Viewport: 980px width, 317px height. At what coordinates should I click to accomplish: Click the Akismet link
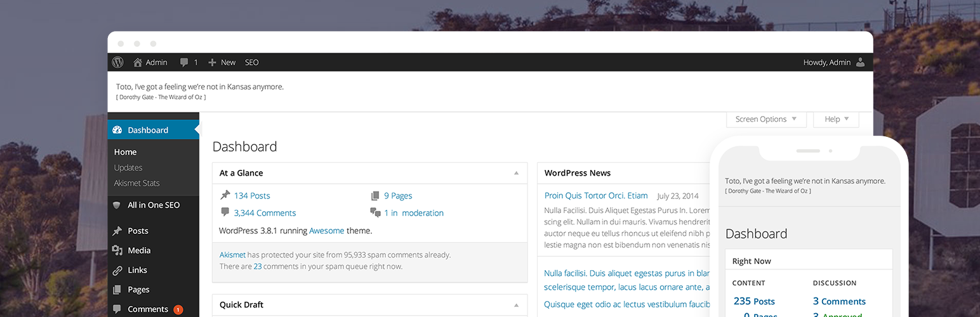pos(232,255)
